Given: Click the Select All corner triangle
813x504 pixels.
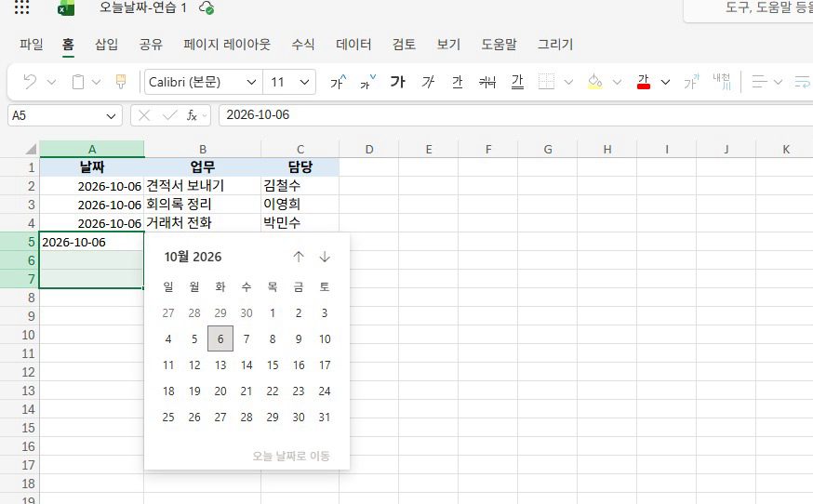Looking at the screenshot, I should pyautogui.click(x=31, y=150).
